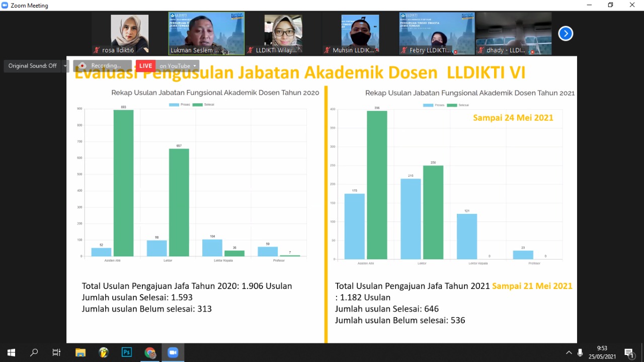Click the microphone icon in system tray
The height and width of the screenshot is (362, 644).
click(x=580, y=352)
